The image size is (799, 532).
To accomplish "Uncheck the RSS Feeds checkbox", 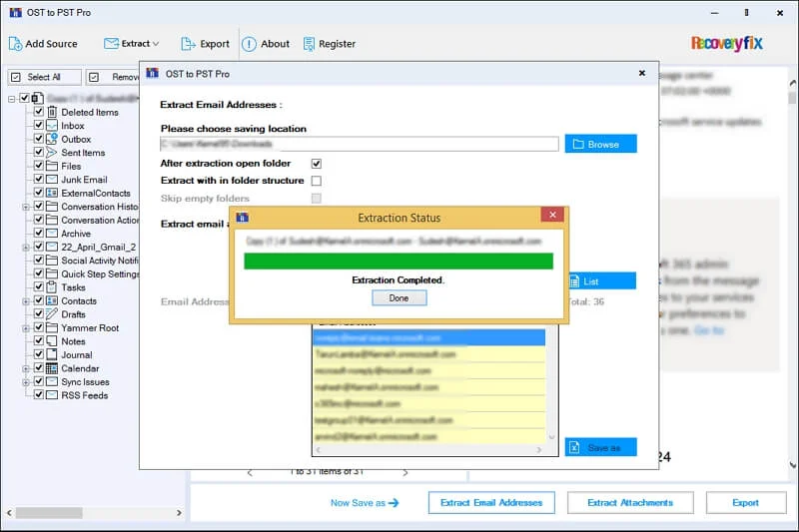I will pos(38,394).
